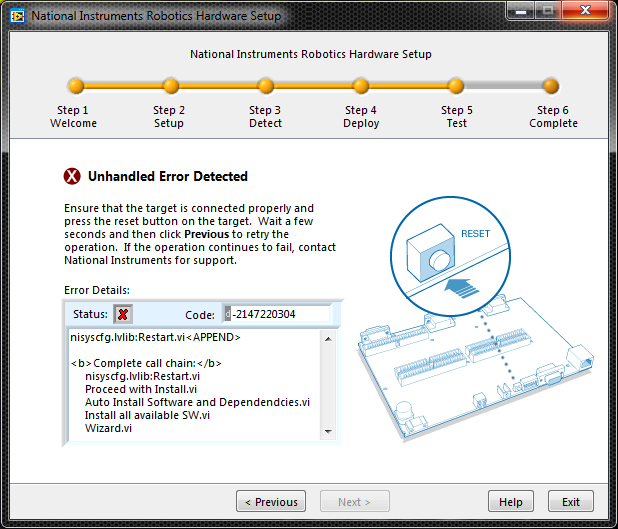
Task: Click the 'Unhandled Error Detected' heading
Action: click(168, 176)
